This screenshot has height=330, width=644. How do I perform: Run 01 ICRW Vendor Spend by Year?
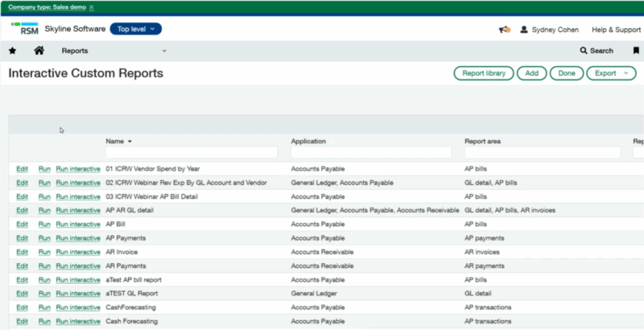(44, 169)
